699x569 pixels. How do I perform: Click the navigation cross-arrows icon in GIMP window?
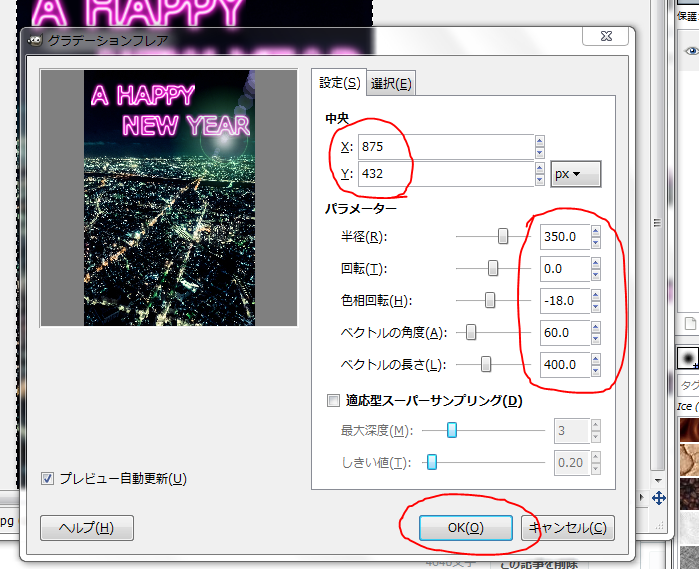[658, 498]
